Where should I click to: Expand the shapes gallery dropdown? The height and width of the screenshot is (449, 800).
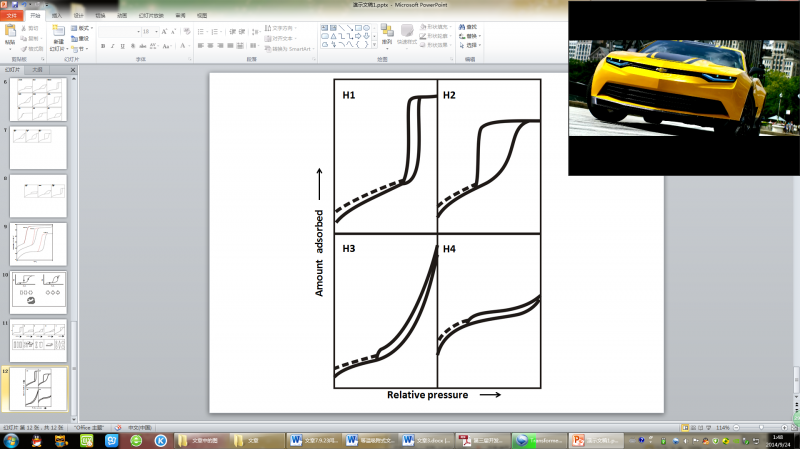[x=373, y=46]
